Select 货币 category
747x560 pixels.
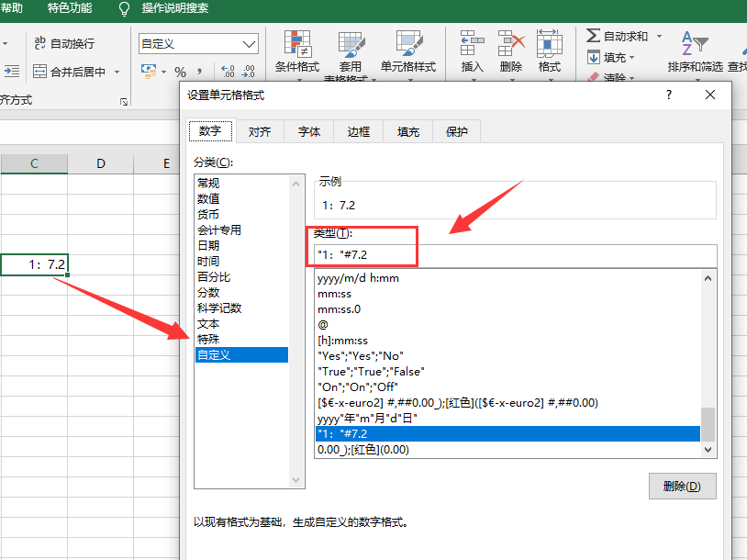click(241, 215)
